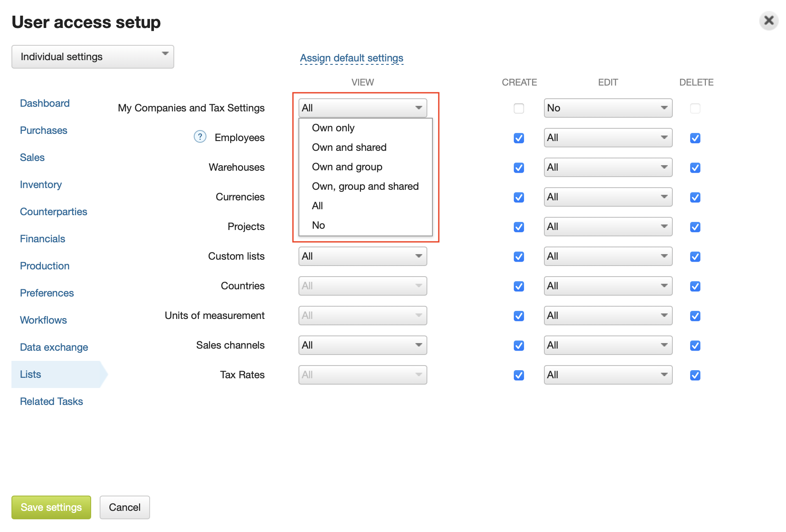Switch to Inventory section
This screenshot has width=786, height=532.
41,185
